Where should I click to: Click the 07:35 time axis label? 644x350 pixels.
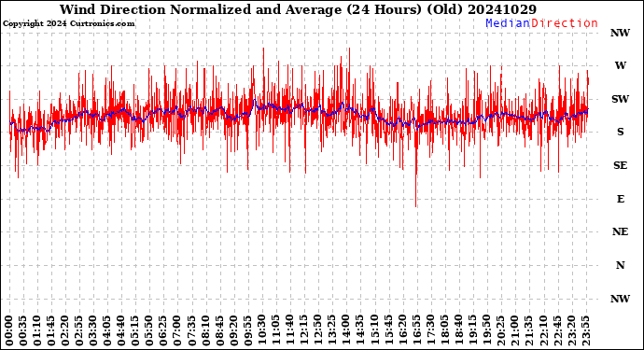[192, 330]
